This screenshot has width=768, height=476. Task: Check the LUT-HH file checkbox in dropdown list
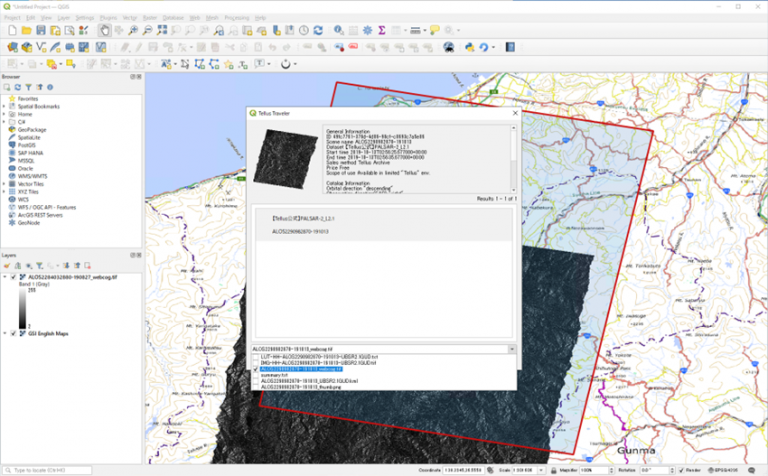pyautogui.click(x=256, y=357)
